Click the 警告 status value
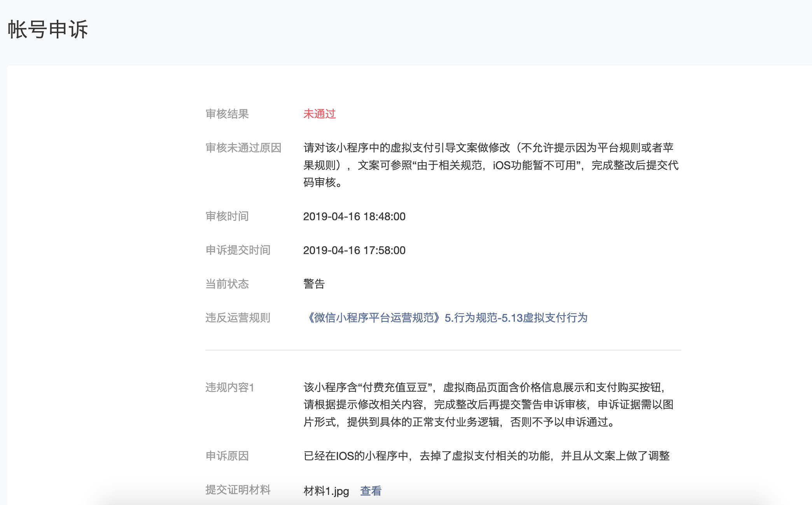 click(314, 284)
